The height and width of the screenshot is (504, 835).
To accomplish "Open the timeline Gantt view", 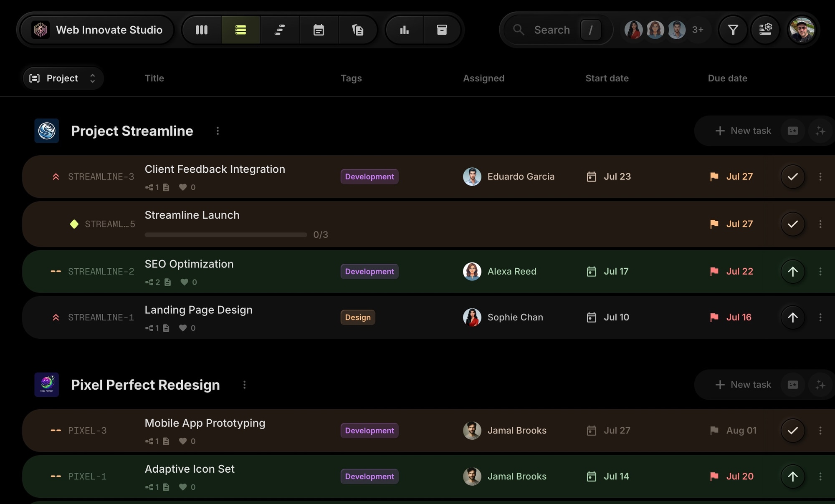I will coord(280,30).
